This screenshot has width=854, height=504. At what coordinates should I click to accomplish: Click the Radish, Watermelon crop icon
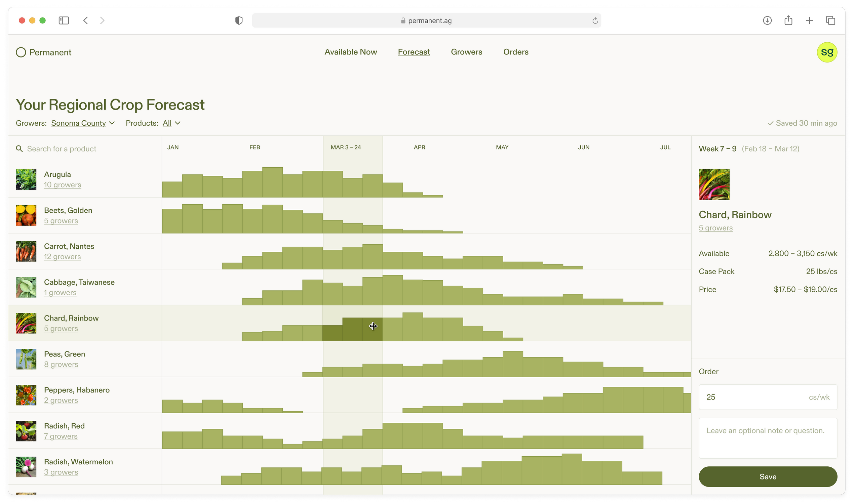tap(26, 466)
